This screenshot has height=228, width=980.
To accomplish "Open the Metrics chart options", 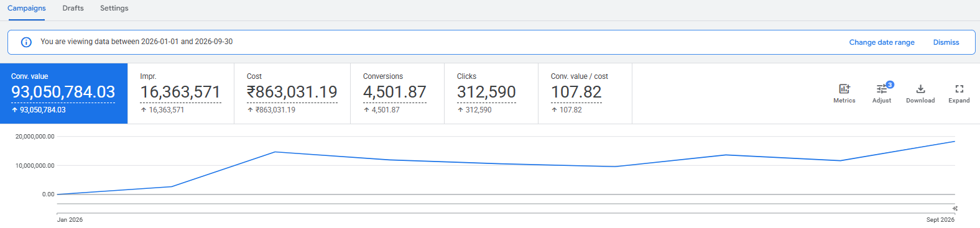I will (x=844, y=93).
